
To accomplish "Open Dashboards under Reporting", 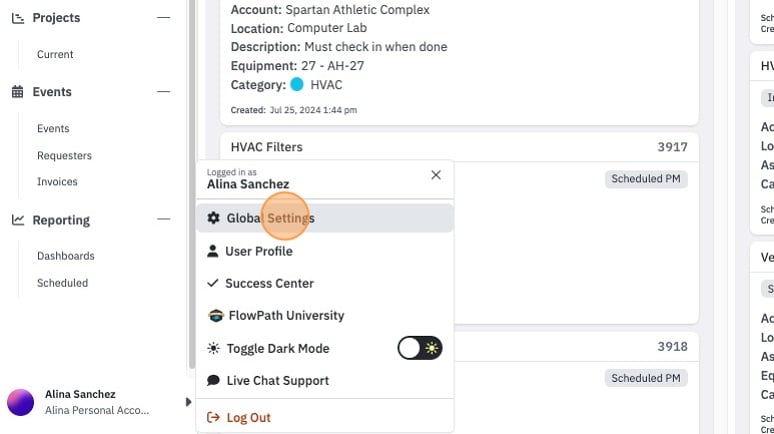I will click(66, 256).
